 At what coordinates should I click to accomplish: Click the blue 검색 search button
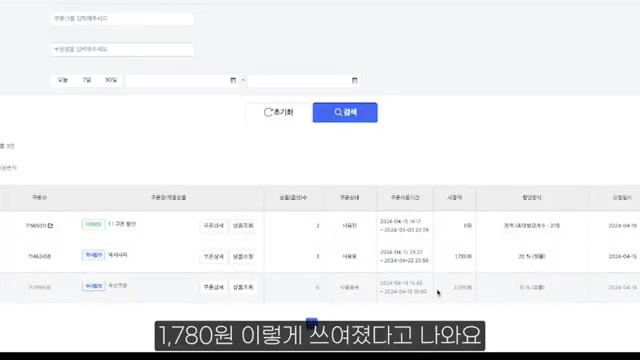345,112
